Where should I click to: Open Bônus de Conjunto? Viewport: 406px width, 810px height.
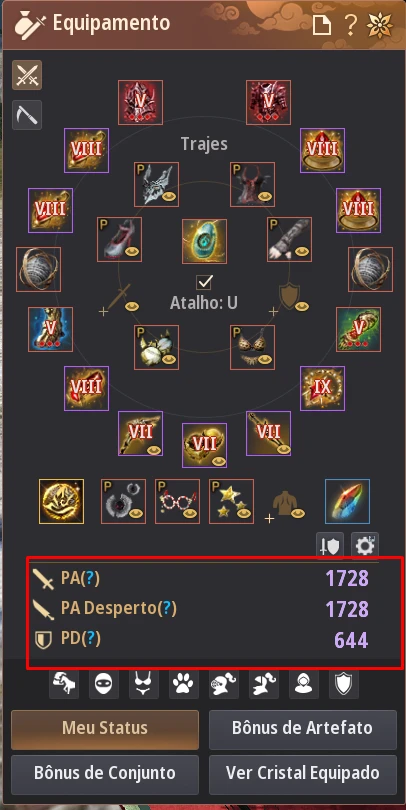click(105, 773)
